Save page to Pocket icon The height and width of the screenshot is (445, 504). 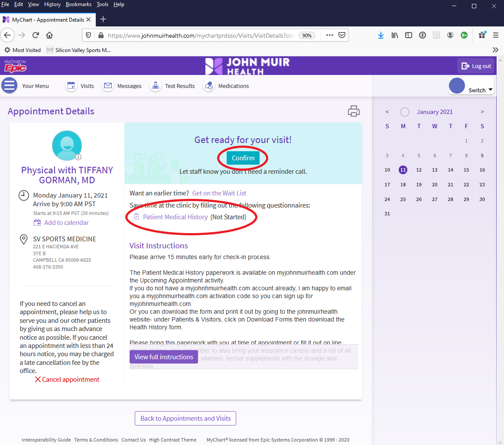pos(342,35)
